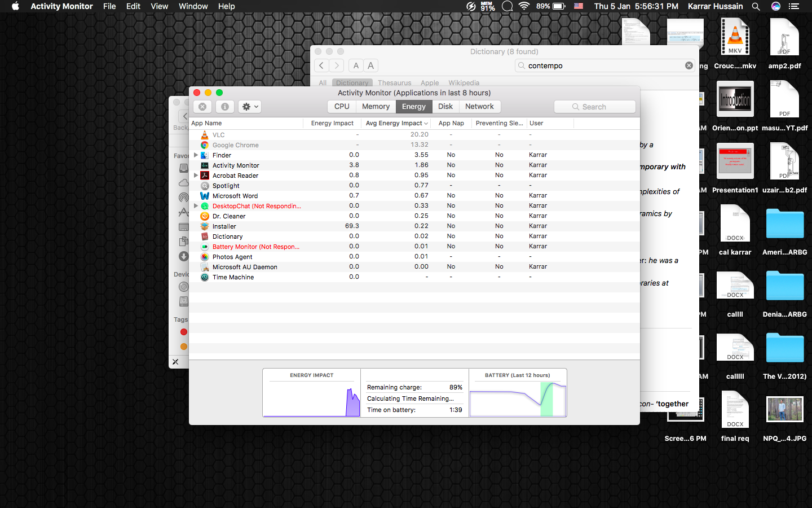Select the Battery Monitor (Not Responding) row
This screenshot has width=812, height=508.
point(414,247)
